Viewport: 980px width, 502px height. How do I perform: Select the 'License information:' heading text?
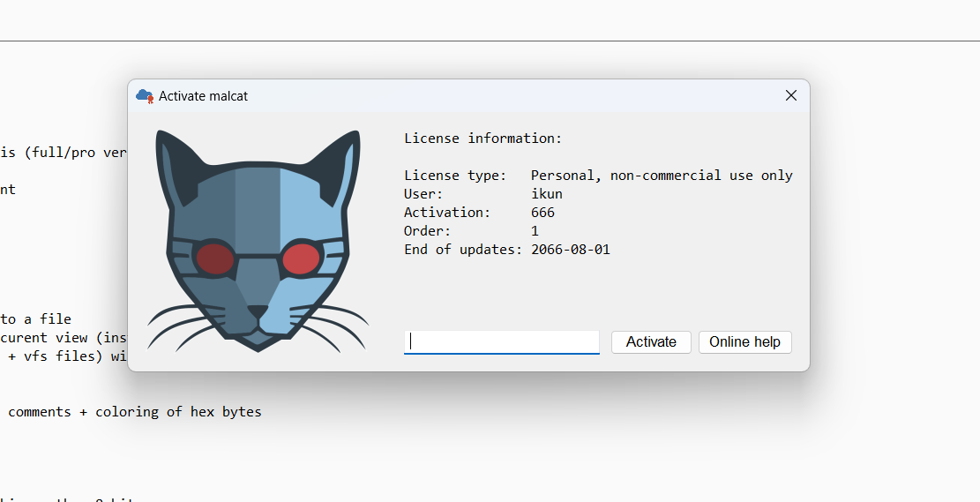(483, 139)
